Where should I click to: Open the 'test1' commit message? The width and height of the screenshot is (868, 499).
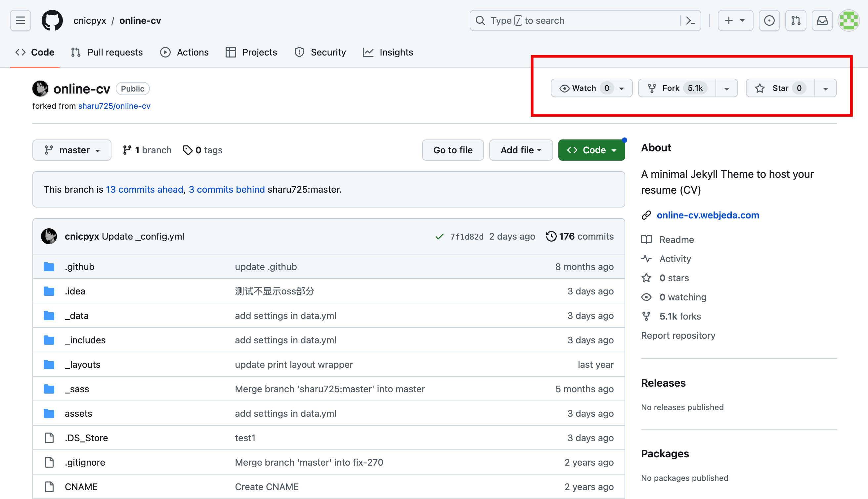coord(245,438)
